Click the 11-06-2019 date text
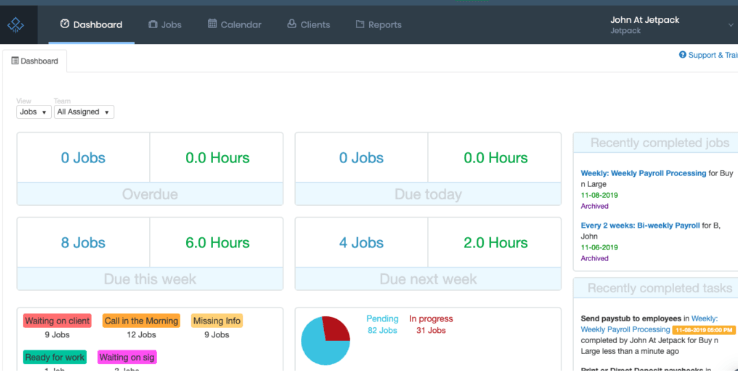The width and height of the screenshot is (738, 383). pos(599,247)
